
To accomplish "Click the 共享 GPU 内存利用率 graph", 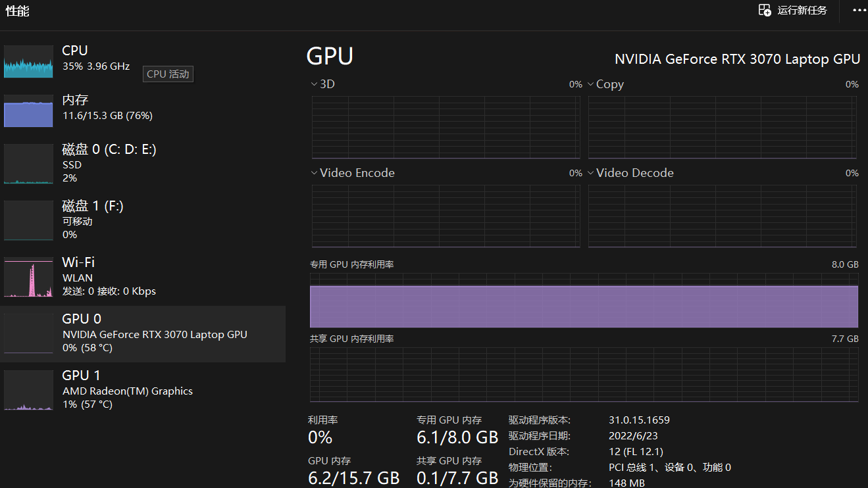I will click(584, 375).
